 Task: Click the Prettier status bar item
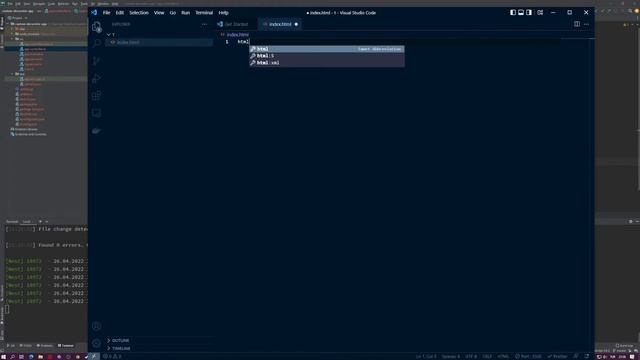[557, 356]
